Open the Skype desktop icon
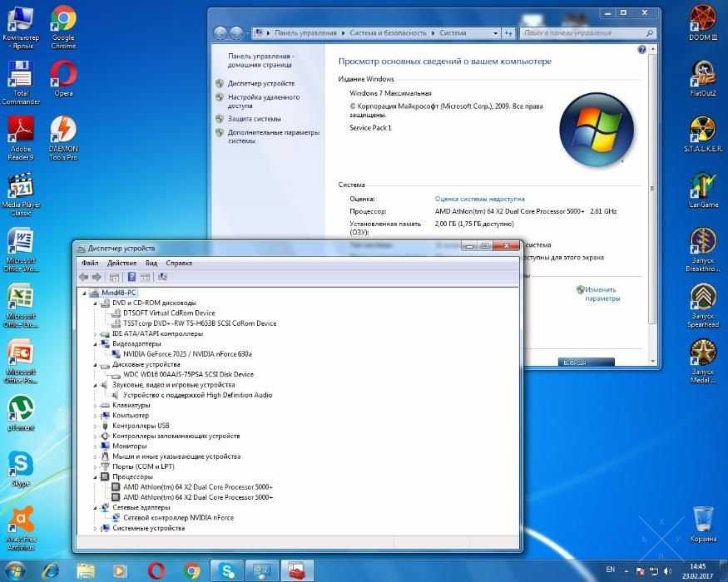 21,469
